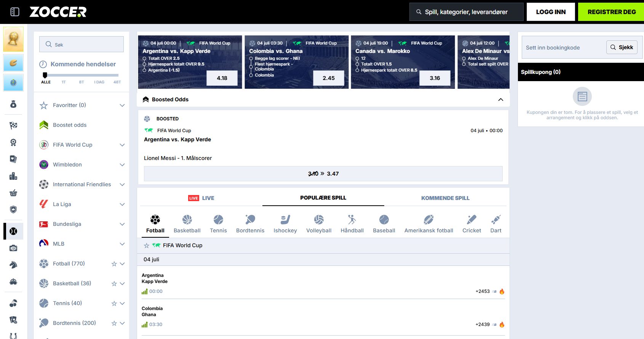
Task: Open the live casino cards icon in the left rail
Action: [13, 320]
